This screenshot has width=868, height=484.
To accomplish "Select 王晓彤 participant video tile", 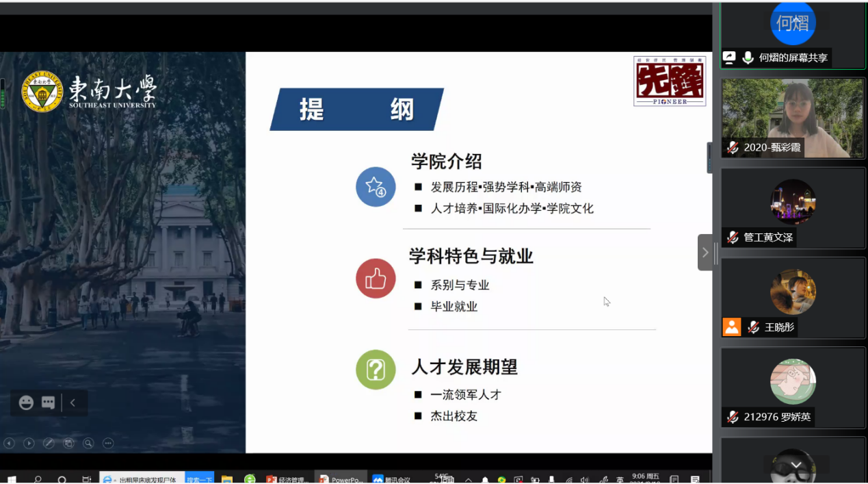I will point(793,294).
